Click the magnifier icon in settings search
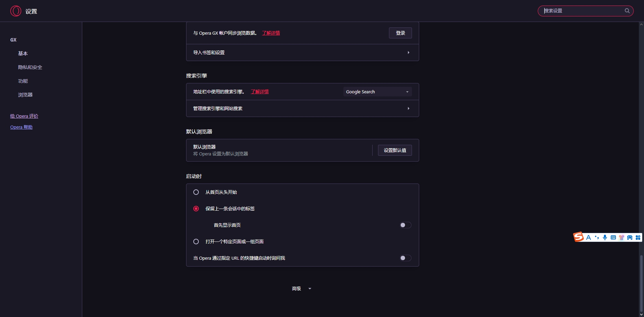644x317 pixels. point(627,11)
